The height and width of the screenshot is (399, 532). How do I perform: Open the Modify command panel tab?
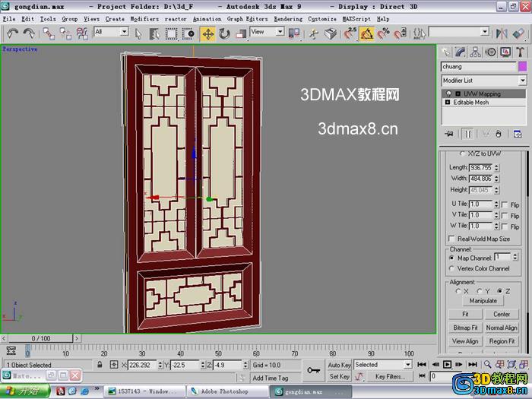coord(460,52)
